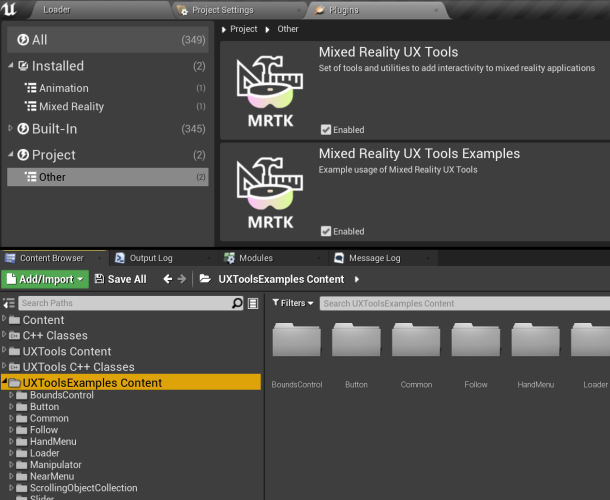Click the Mixed Reality list icon

click(x=31, y=106)
